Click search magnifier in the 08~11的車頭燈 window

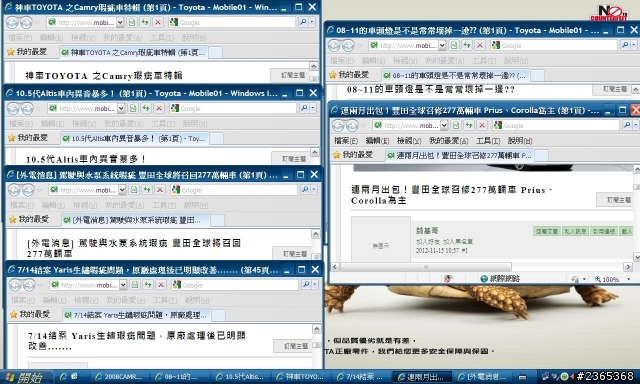[625, 45]
